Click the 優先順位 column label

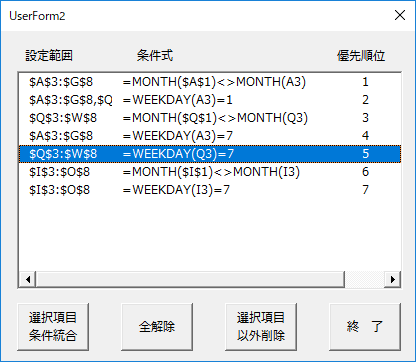pyautogui.click(x=361, y=56)
